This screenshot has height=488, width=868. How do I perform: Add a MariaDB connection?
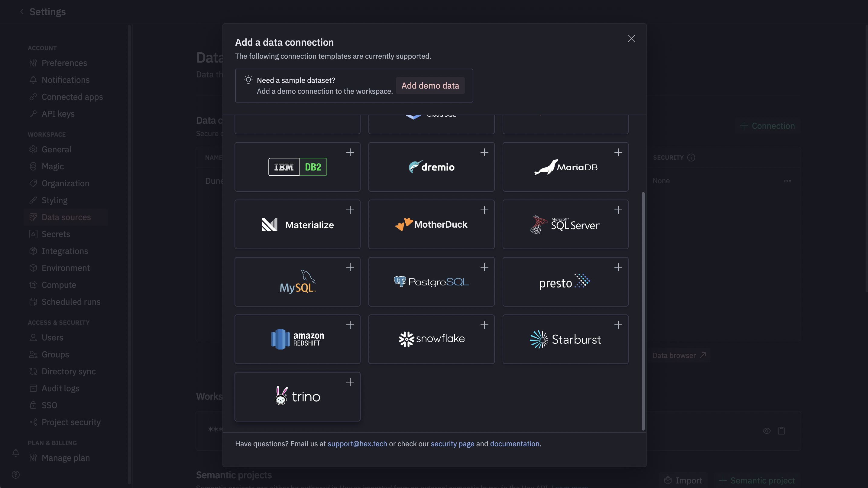click(618, 152)
